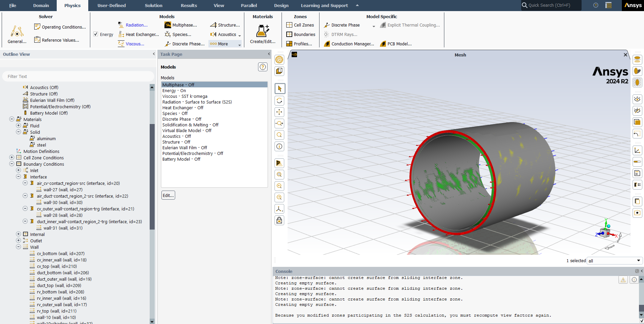The width and height of the screenshot is (644, 324).
Task: Select the aluminum solid material
Action: point(46,138)
